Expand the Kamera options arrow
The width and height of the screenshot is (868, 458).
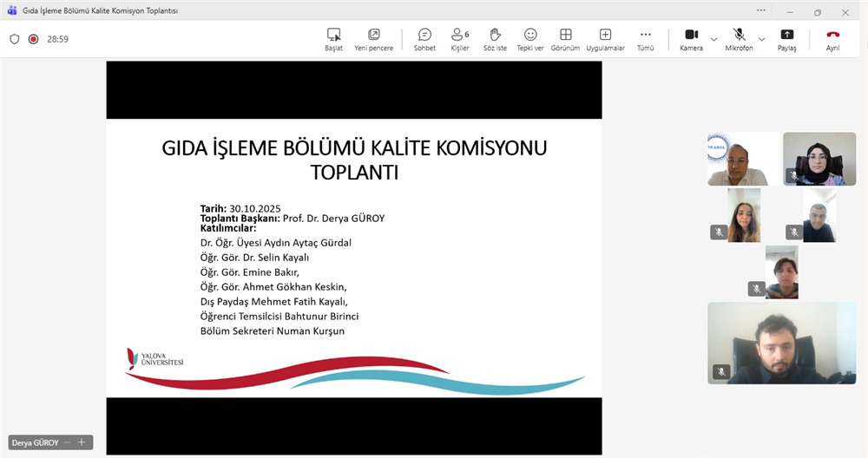(x=714, y=39)
